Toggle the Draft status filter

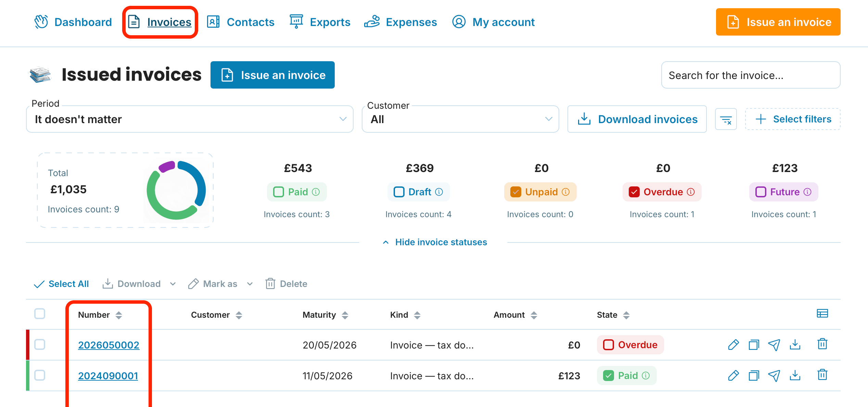[x=399, y=192]
